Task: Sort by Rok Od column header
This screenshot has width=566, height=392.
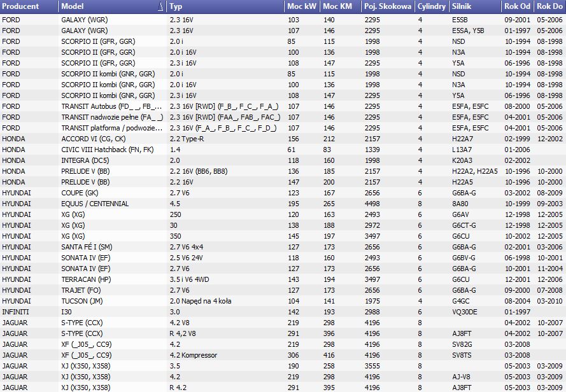Action: (x=517, y=6)
